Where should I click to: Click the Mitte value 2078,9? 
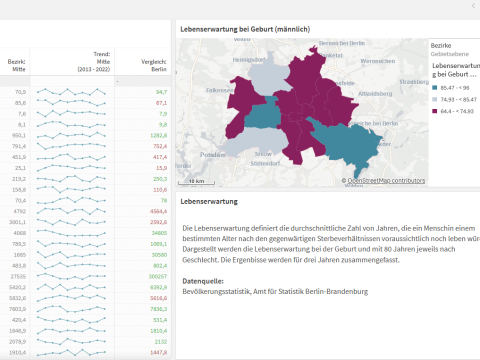[x=18, y=342]
